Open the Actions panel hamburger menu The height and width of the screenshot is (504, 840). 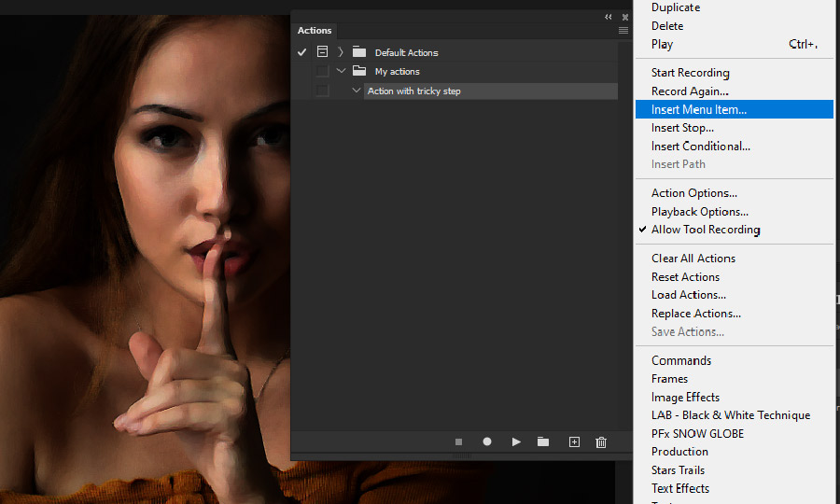click(623, 31)
